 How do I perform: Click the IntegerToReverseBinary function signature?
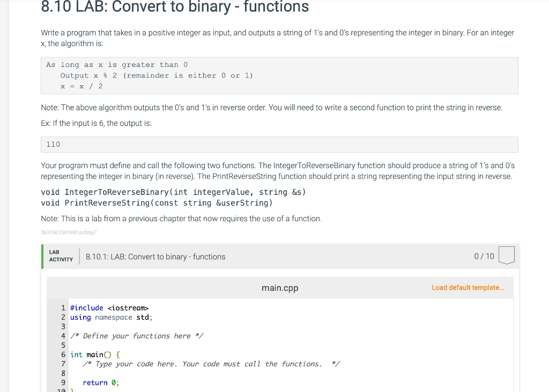point(173,192)
